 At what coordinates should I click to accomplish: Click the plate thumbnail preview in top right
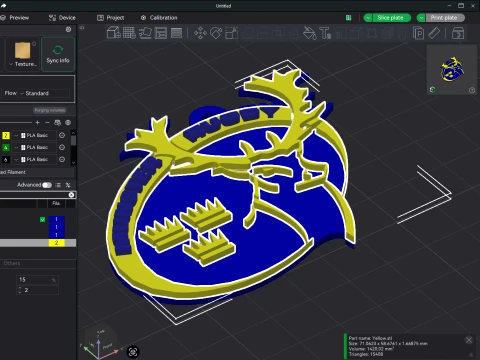point(452,70)
